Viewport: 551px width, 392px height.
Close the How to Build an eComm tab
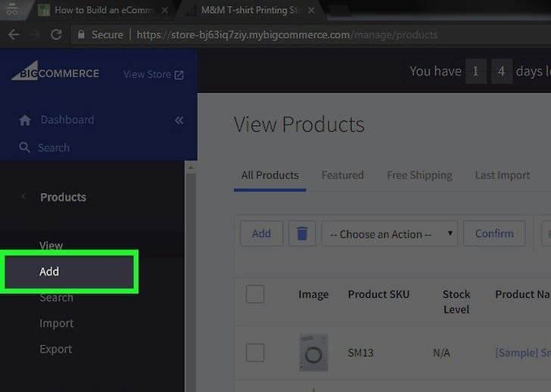164,10
